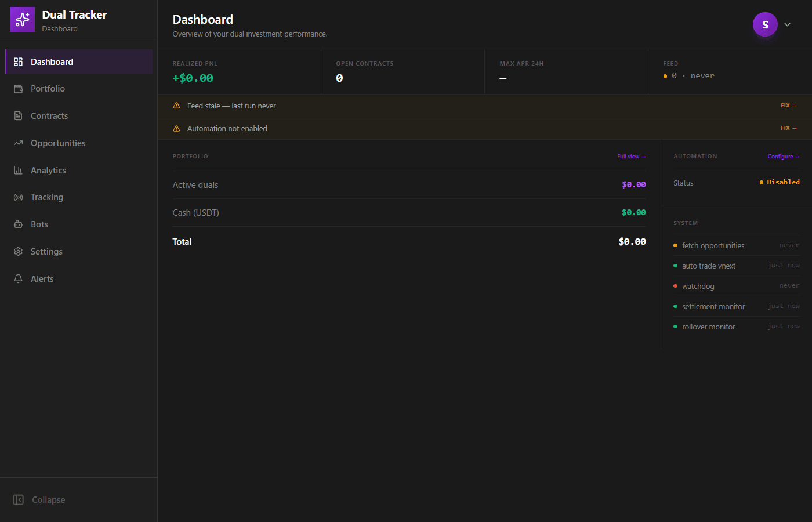812x522 pixels.
Task: Click the watchdog 'never' timestamp
Action: pyautogui.click(x=789, y=286)
